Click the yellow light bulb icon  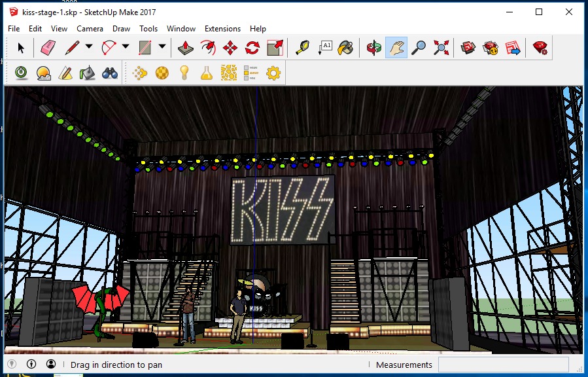pos(184,73)
